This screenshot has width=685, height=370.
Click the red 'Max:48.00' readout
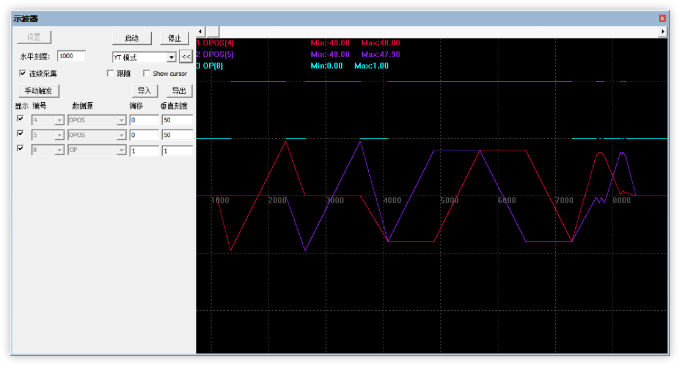[x=381, y=43]
